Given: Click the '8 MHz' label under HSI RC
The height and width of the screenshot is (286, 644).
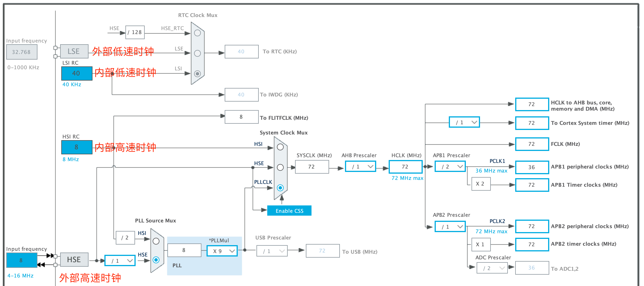Looking at the screenshot, I should (71, 159).
